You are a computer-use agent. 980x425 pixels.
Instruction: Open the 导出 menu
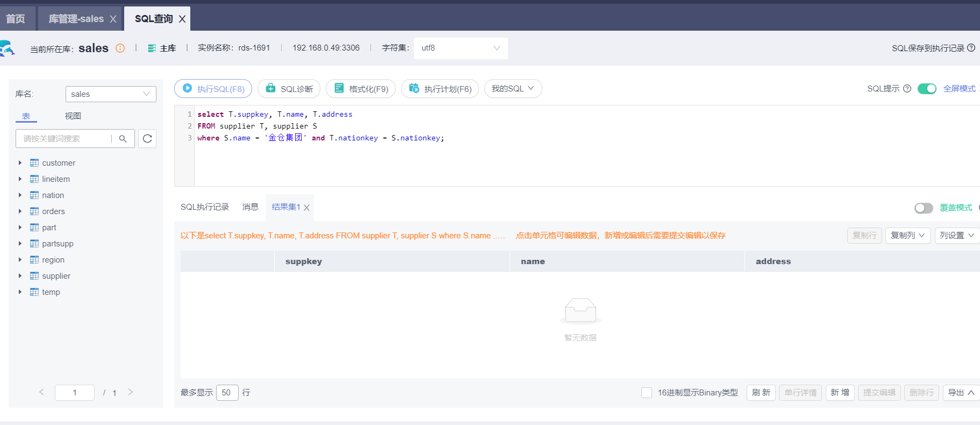[961, 393]
